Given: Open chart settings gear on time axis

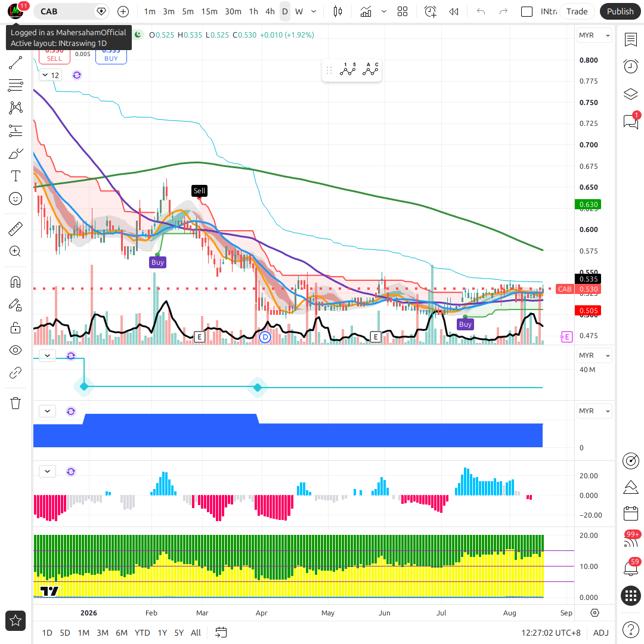Looking at the screenshot, I should point(595,613).
